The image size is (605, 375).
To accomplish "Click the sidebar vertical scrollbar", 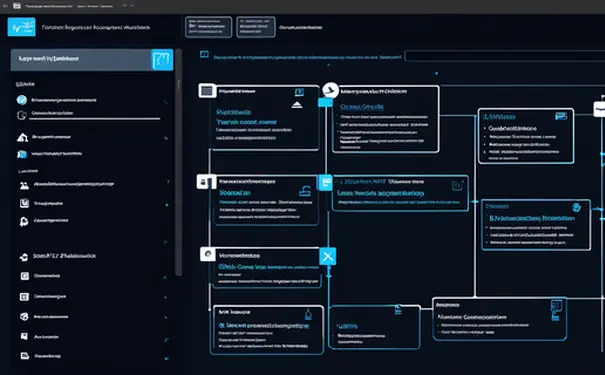I will click(x=178, y=162).
